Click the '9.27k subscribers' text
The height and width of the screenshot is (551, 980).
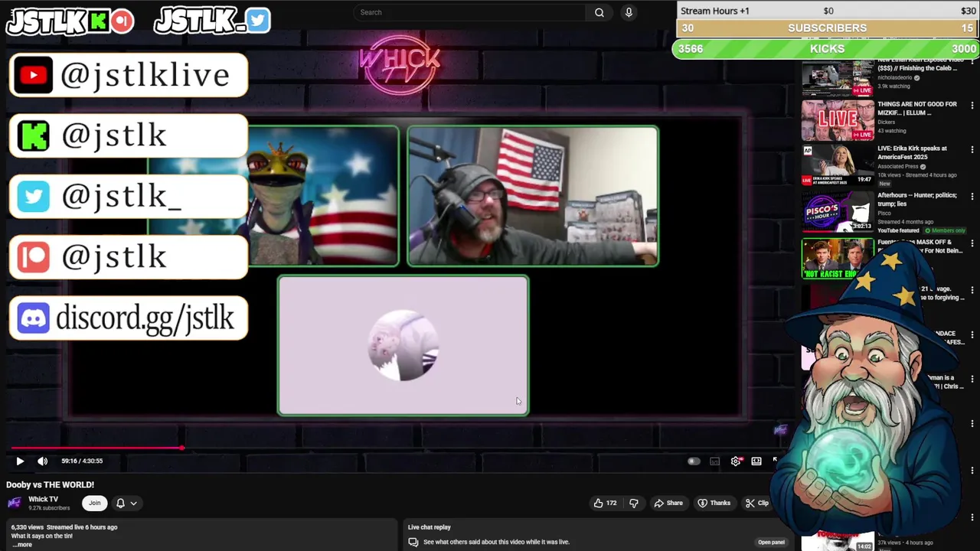pos(49,508)
